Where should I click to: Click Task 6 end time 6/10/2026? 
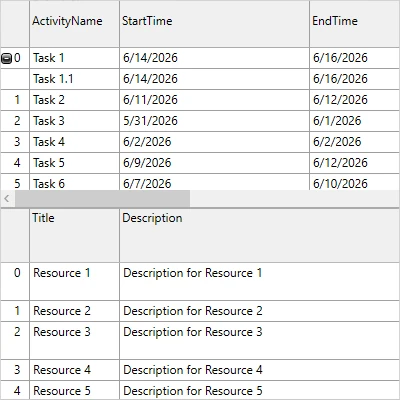[355, 182]
